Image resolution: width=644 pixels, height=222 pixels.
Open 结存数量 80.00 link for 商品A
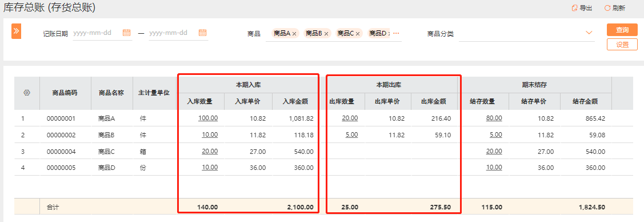(x=494, y=118)
